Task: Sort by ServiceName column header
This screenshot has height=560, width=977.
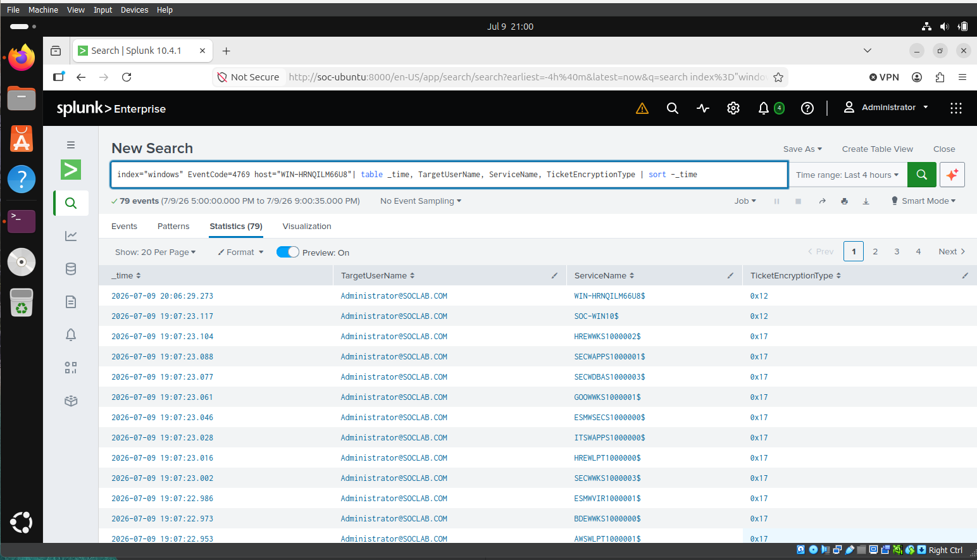Action: pyautogui.click(x=604, y=275)
